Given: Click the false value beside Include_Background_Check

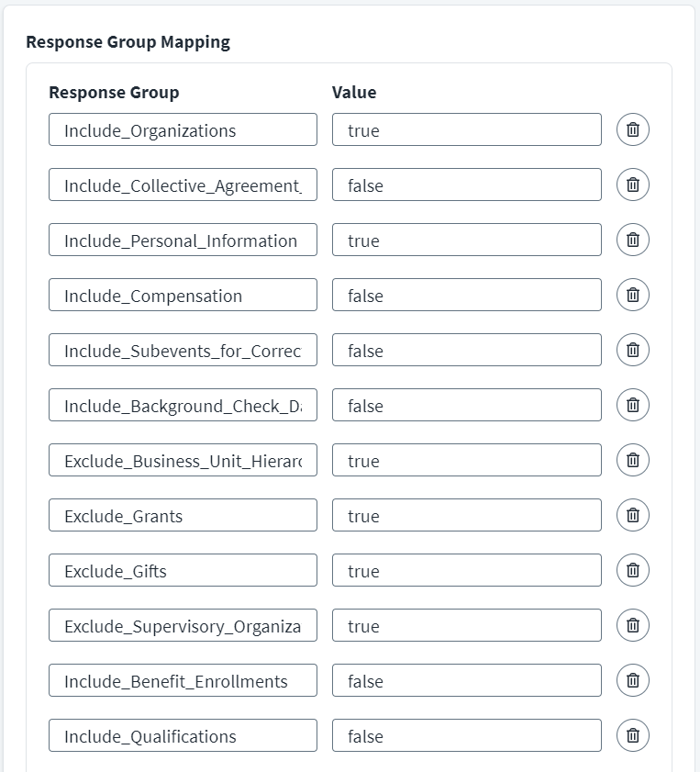Looking at the screenshot, I should 468,405.
